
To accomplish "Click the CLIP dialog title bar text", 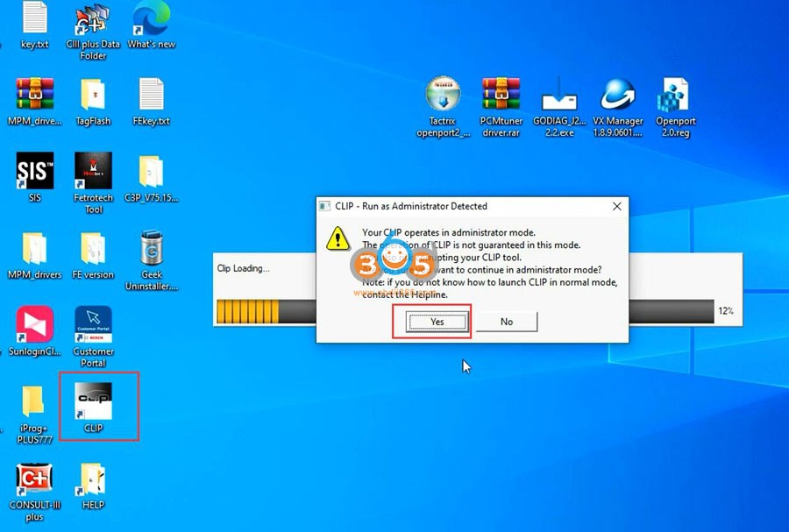I will coord(411,206).
